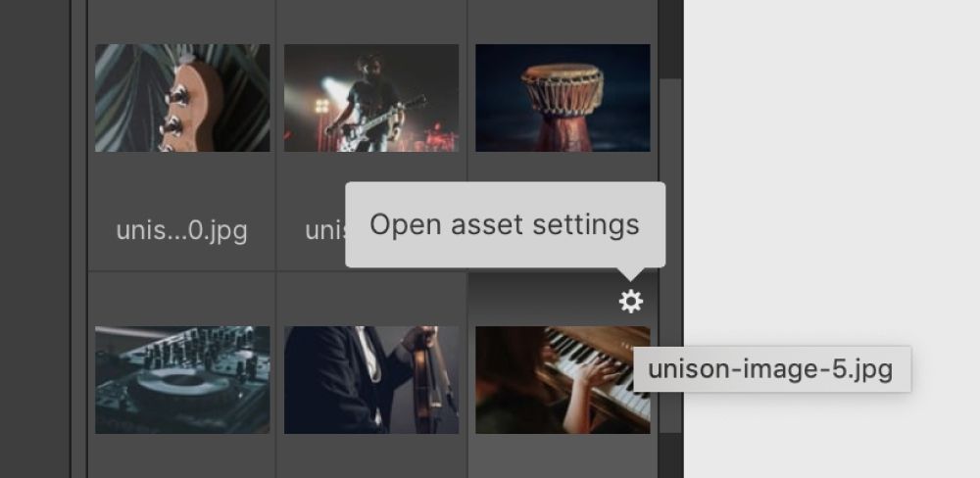Select the guitar headstock image thumbnail
Screen dimensions: 980x478
(x=182, y=98)
